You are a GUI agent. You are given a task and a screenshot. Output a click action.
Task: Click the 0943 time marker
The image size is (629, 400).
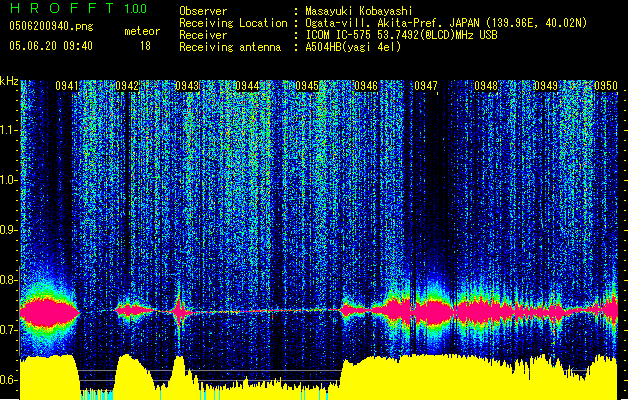pos(187,86)
